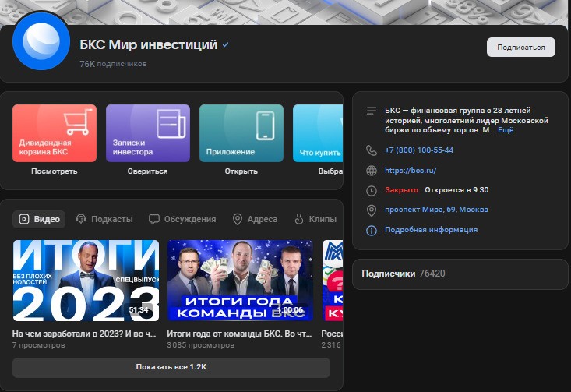Click the 76K подписчиков counter under title
The width and height of the screenshot is (571, 392).
tap(113, 64)
